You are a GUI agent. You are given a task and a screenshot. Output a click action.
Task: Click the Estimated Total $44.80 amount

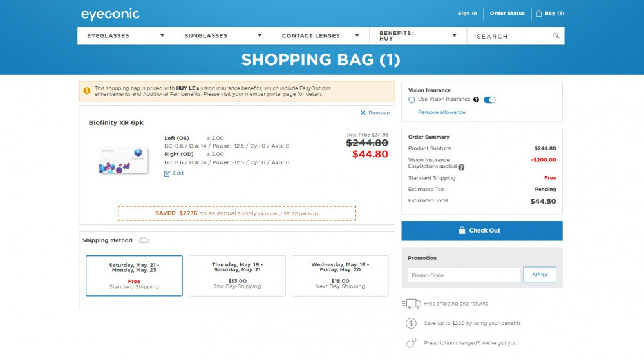[x=543, y=202]
